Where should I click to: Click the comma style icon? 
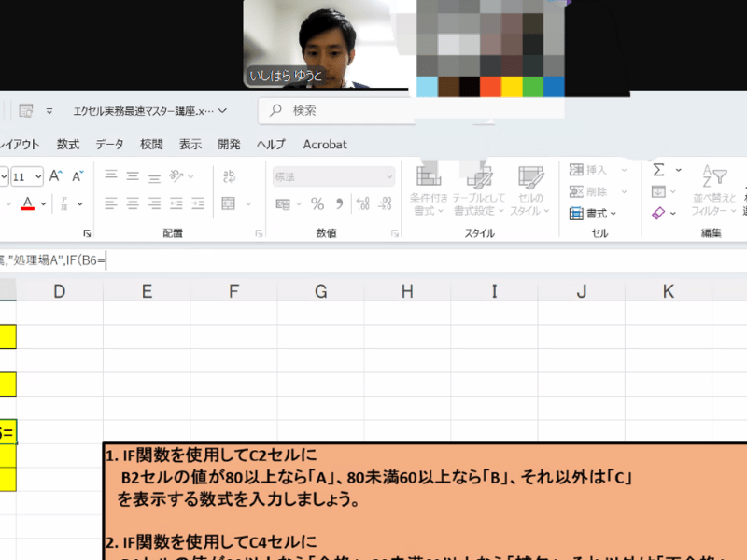(x=339, y=203)
